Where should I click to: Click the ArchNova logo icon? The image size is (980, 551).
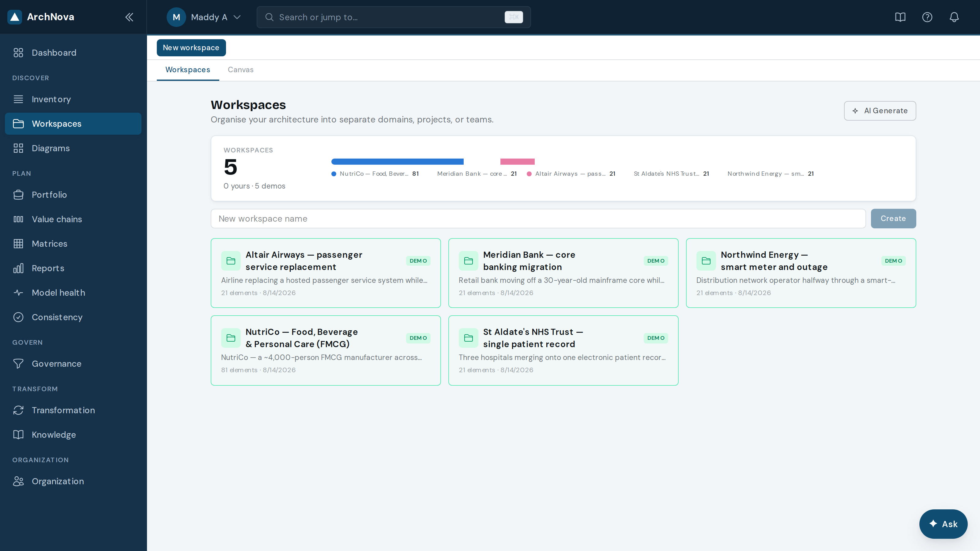point(14,17)
